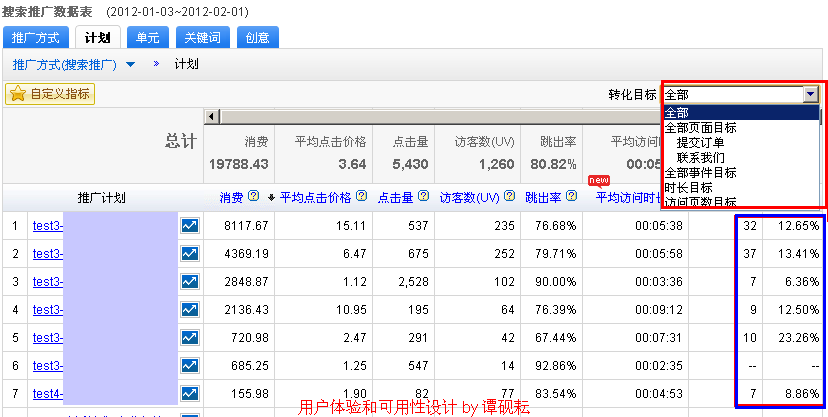Click the total cost 19788.43 value
Viewport: 828px width, 417px height.
point(239,164)
